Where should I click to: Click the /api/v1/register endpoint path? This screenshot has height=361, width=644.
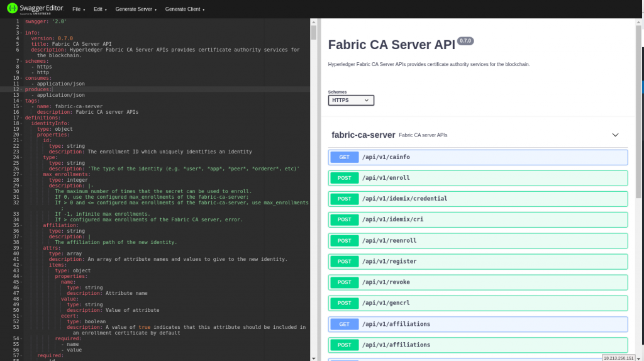(389, 262)
